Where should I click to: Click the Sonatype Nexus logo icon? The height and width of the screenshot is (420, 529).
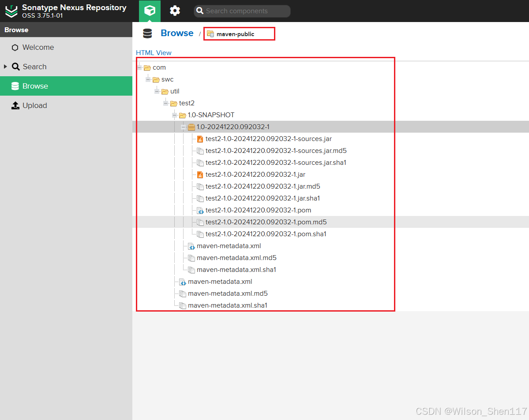tap(11, 11)
